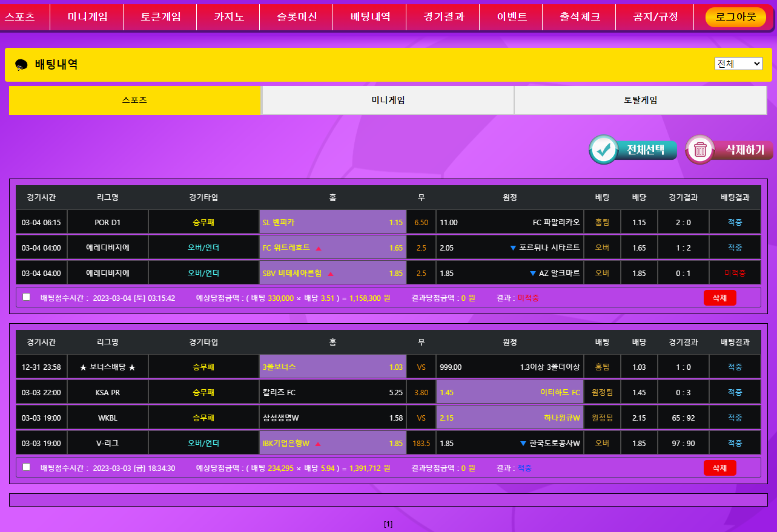Click red up arrow beside IBK기업은행W
This screenshot has height=532, width=777.
pyautogui.click(x=318, y=444)
